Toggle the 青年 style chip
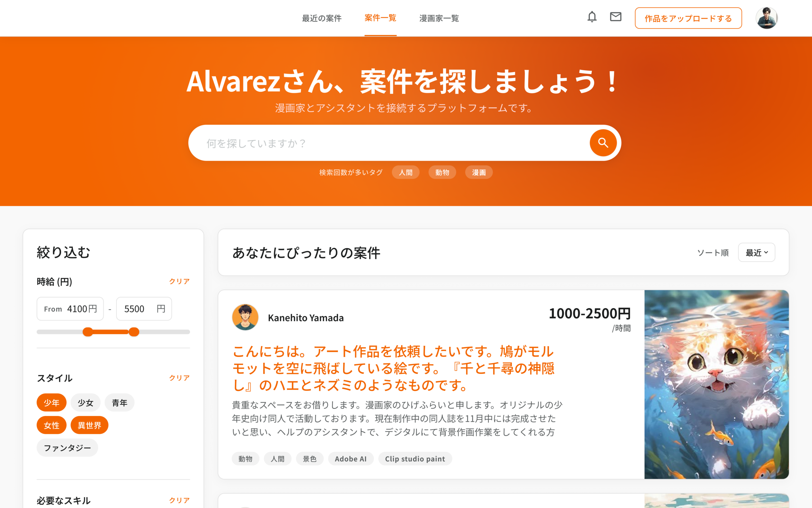This screenshot has width=812, height=508. tap(120, 403)
